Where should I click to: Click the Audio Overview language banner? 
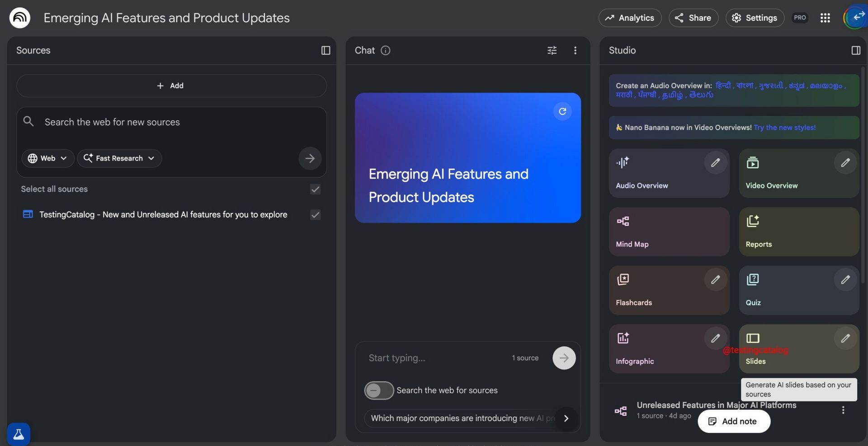(x=734, y=90)
